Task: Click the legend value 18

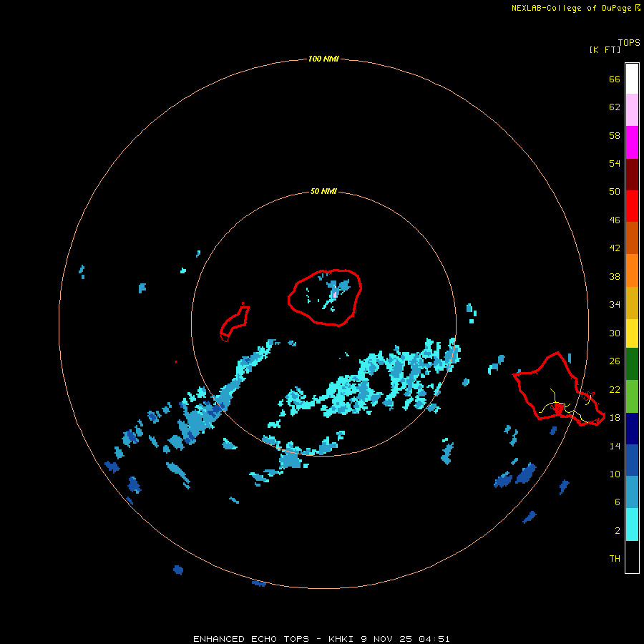Action: pyautogui.click(x=615, y=418)
